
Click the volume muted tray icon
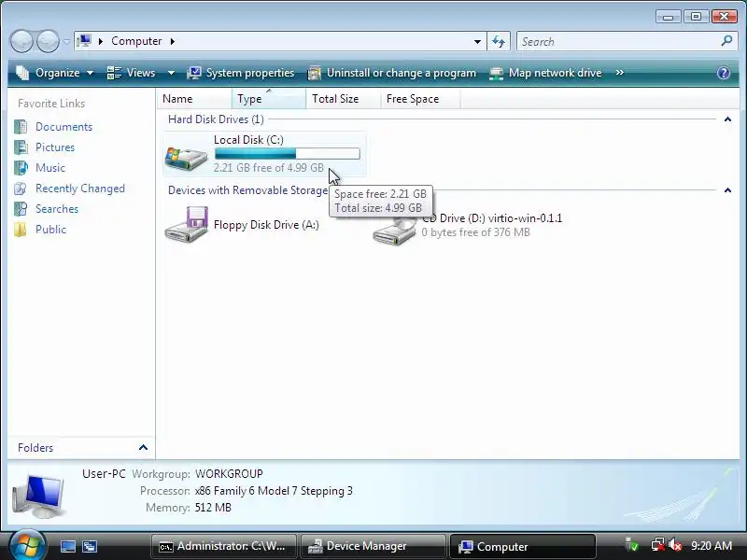point(675,545)
